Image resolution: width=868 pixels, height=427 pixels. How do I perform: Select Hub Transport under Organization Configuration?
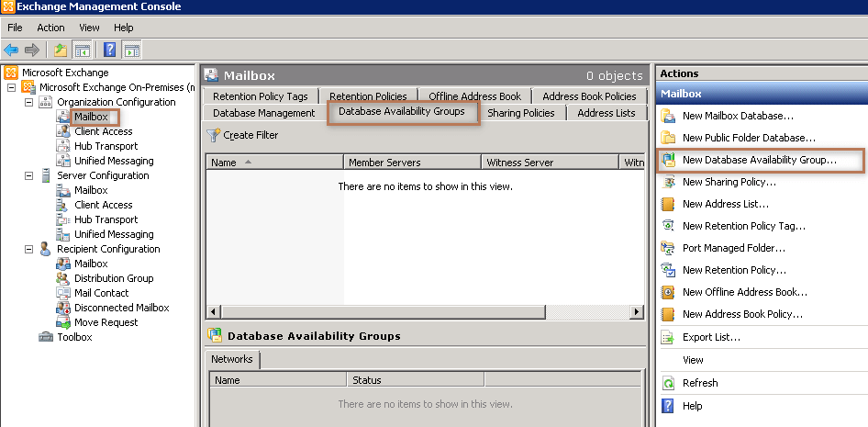click(x=106, y=146)
